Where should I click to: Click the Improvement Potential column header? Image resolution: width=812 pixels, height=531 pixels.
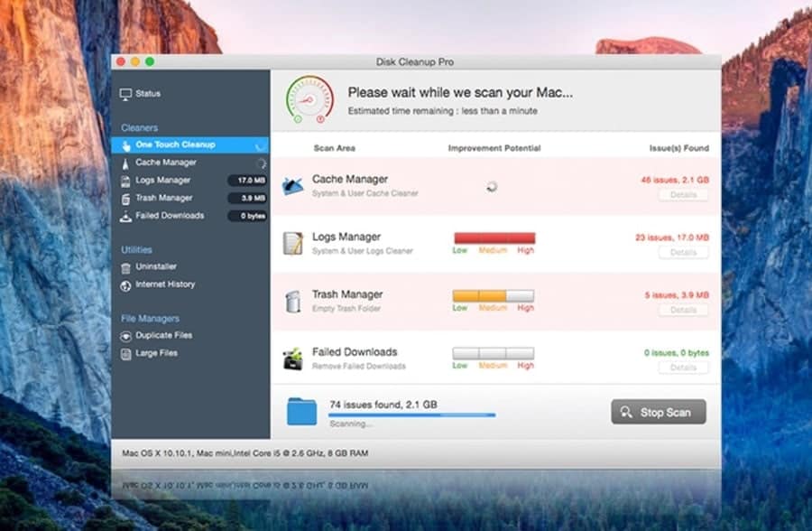tap(494, 148)
